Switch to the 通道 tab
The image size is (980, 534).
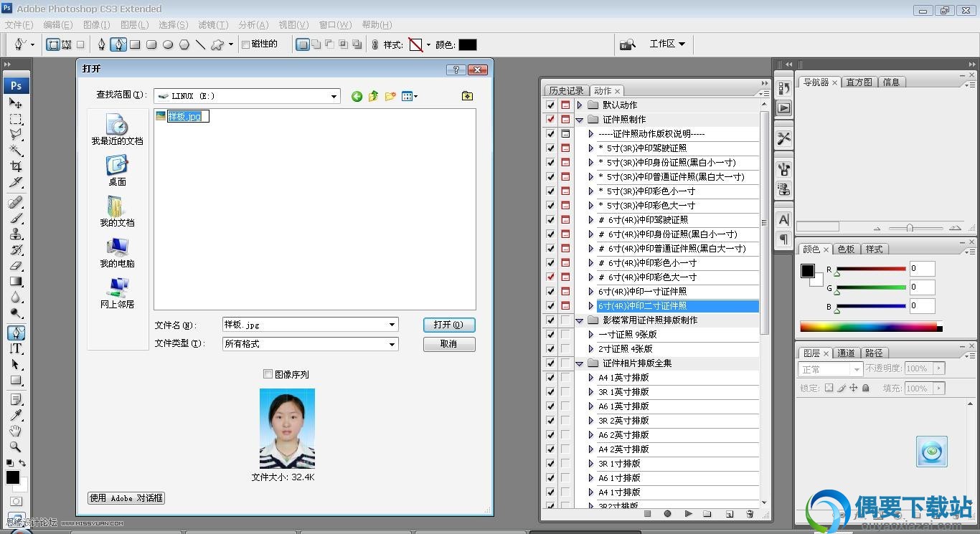(x=846, y=353)
